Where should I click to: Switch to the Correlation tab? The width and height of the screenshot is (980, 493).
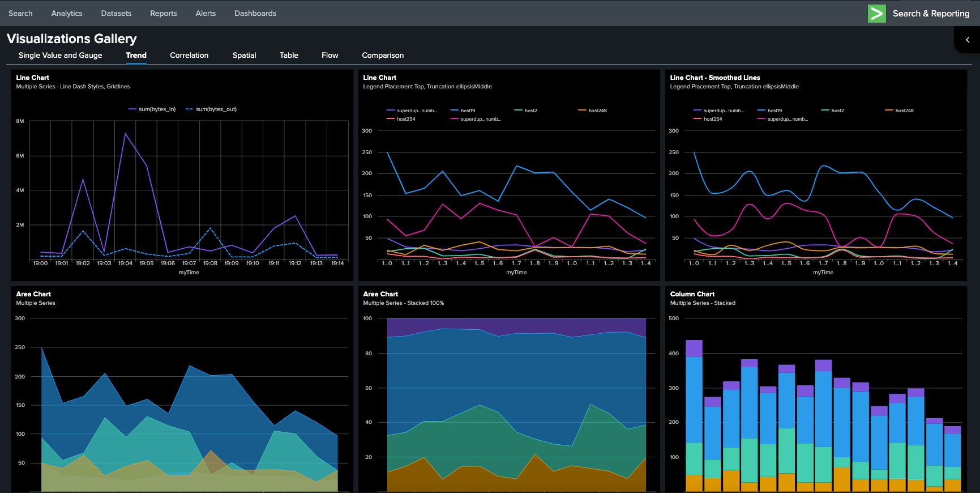tap(189, 55)
